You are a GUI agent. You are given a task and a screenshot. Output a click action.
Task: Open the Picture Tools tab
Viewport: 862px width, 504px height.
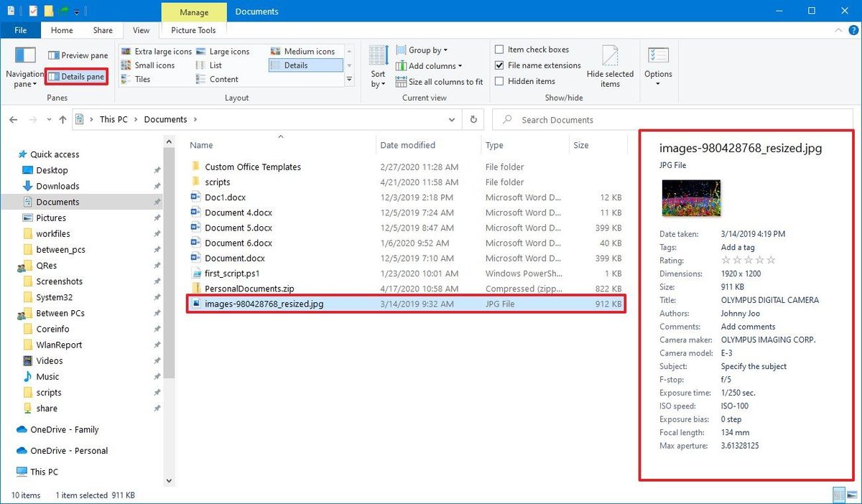tap(193, 30)
